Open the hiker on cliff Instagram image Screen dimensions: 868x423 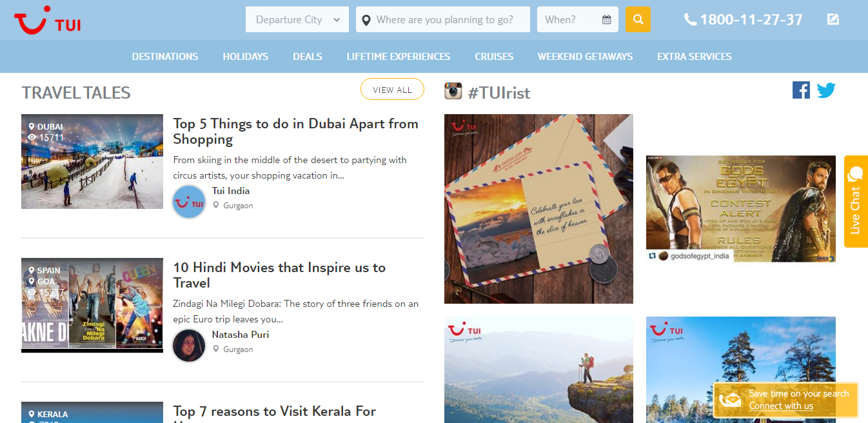538,369
